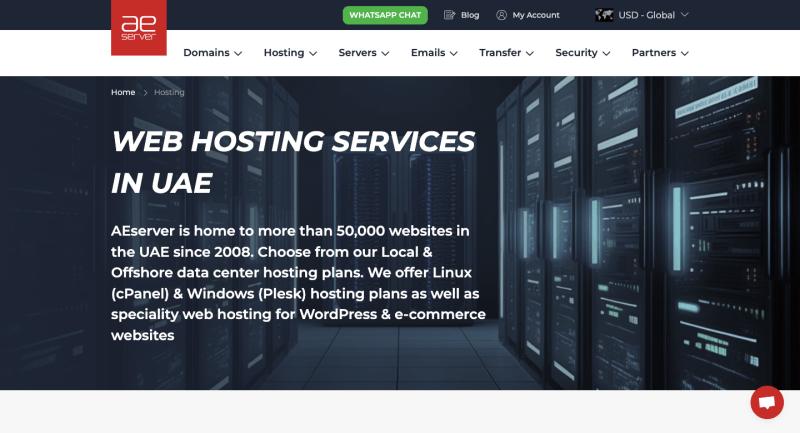Go to Home breadcrumb link
The height and width of the screenshot is (433, 800).
123,92
